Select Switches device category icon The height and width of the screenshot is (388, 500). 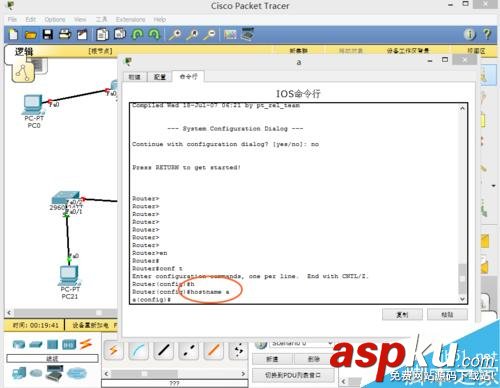click(x=36, y=345)
